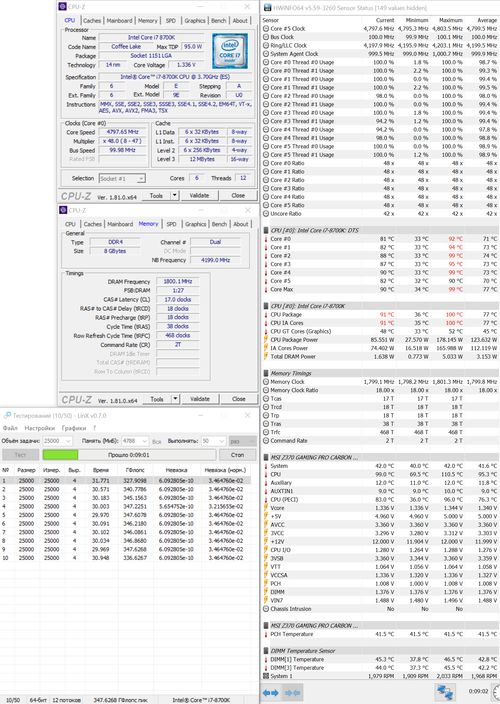Viewport: 500px width, 704px height.
Task: Click clock icon beside Memory Clock row
Action: point(266,382)
